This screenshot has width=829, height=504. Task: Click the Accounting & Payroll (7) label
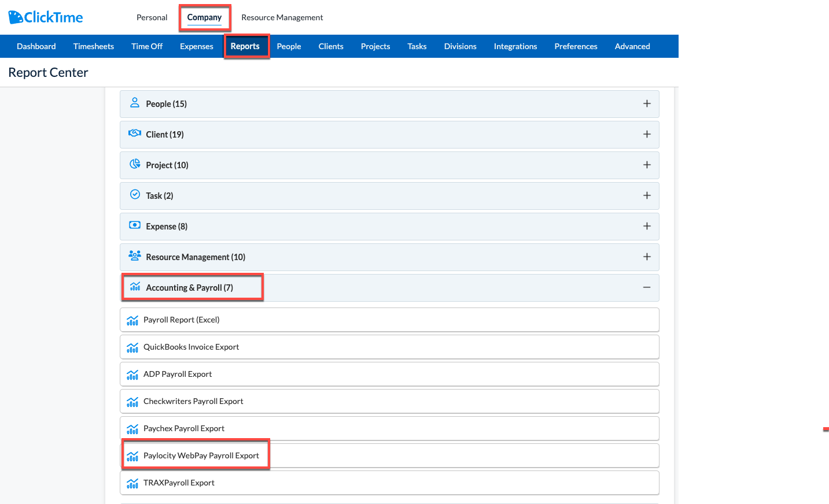(189, 288)
